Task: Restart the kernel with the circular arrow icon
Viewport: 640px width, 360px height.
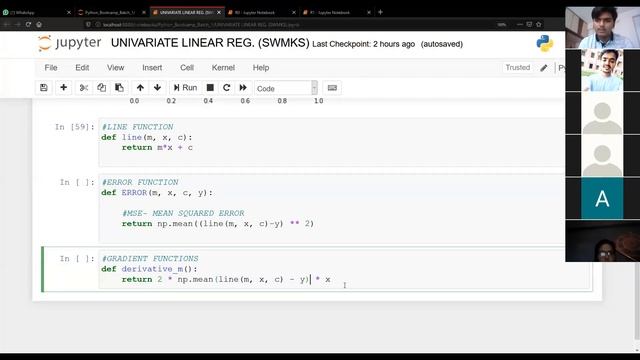Action: pos(227,88)
